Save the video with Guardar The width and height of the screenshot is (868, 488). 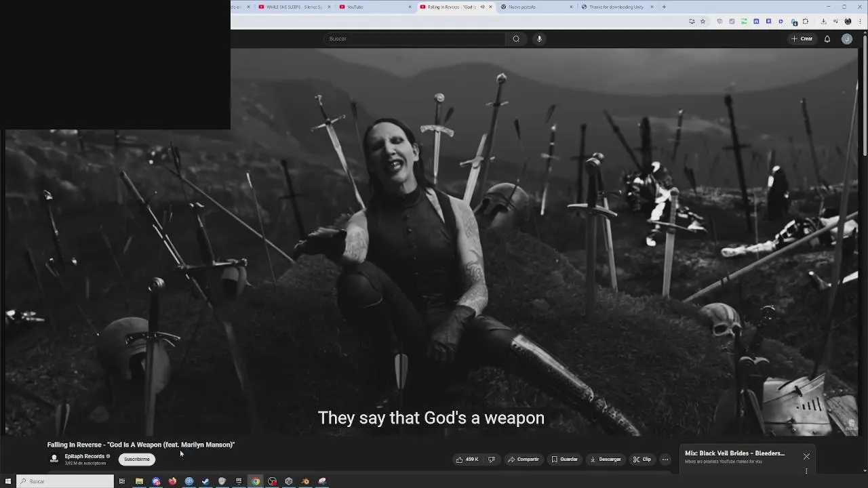click(564, 460)
